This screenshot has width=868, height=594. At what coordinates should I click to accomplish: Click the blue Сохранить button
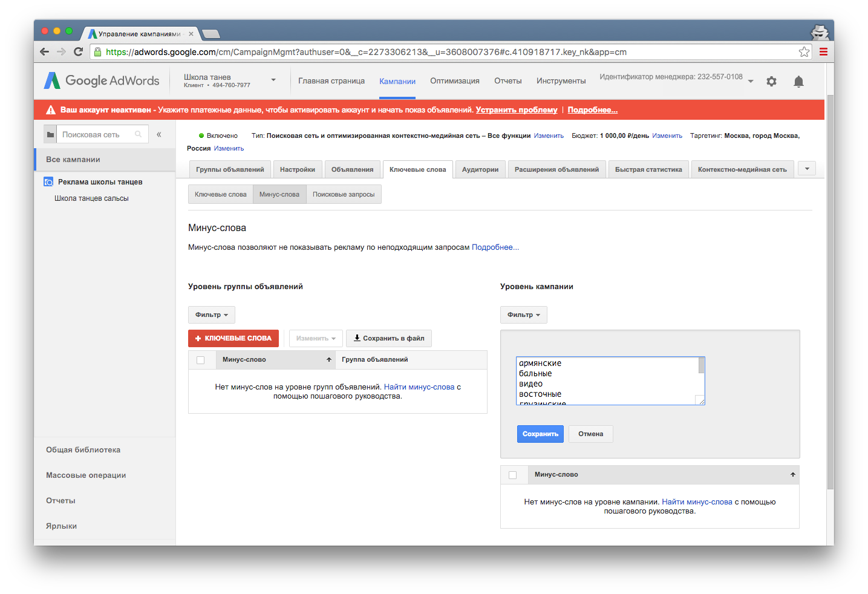[540, 434]
